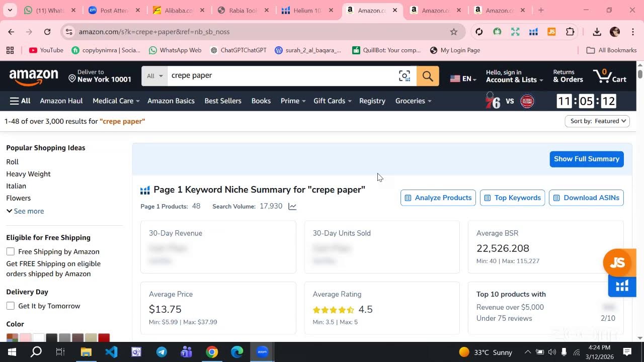Open Chrome downloads
Image resolution: width=644 pixels, height=362 pixels.
(x=597, y=32)
